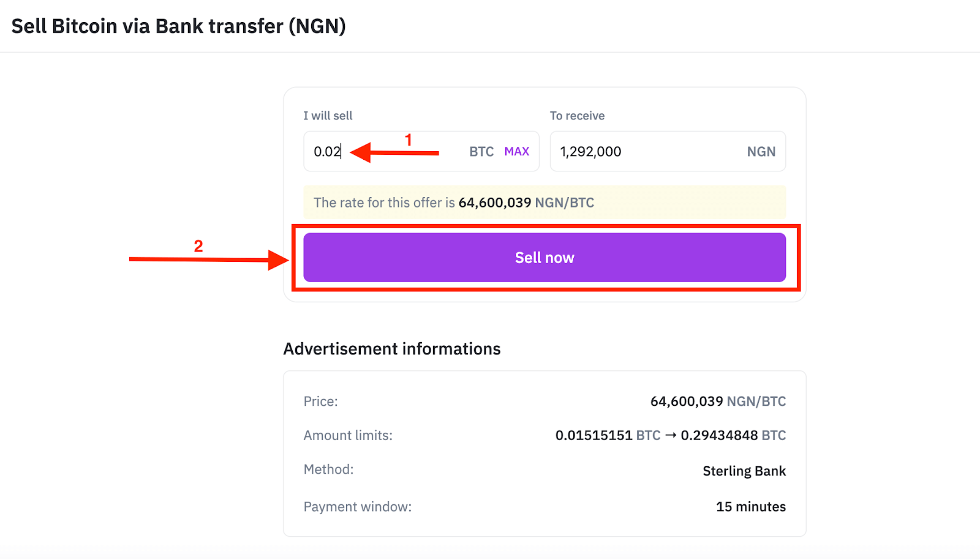Click the purple Sell now button
This screenshot has height=560, width=980.
pyautogui.click(x=544, y=258)
